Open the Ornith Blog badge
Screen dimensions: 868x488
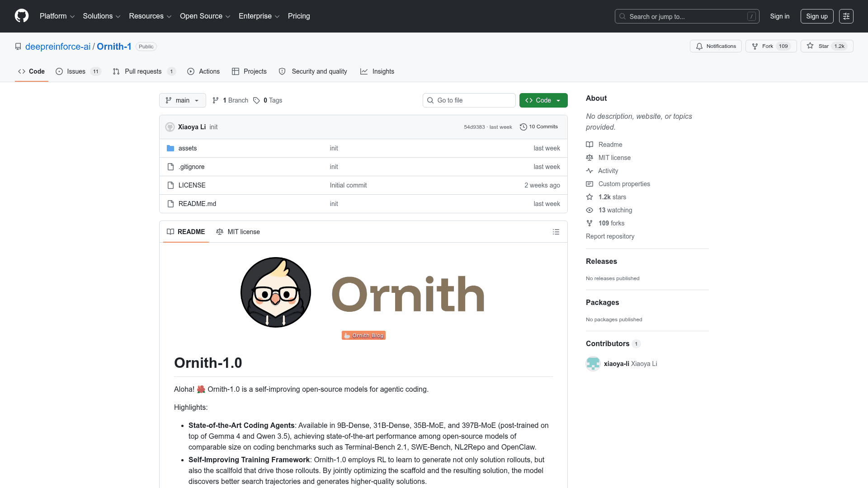pos(363,335)
